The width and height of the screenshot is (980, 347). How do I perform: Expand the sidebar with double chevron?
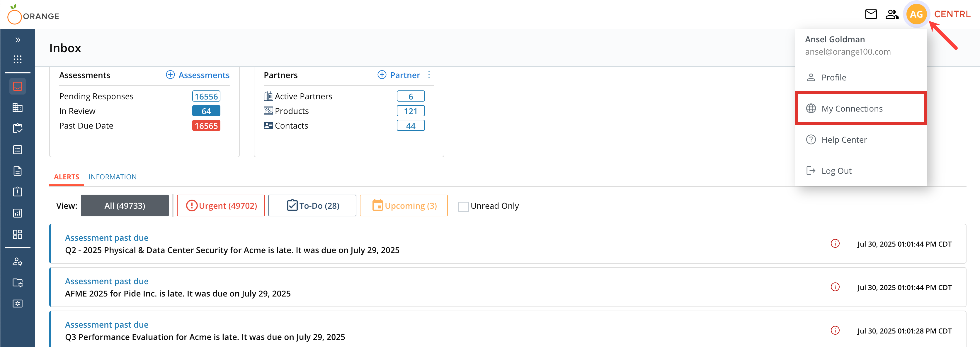point(18,40)
